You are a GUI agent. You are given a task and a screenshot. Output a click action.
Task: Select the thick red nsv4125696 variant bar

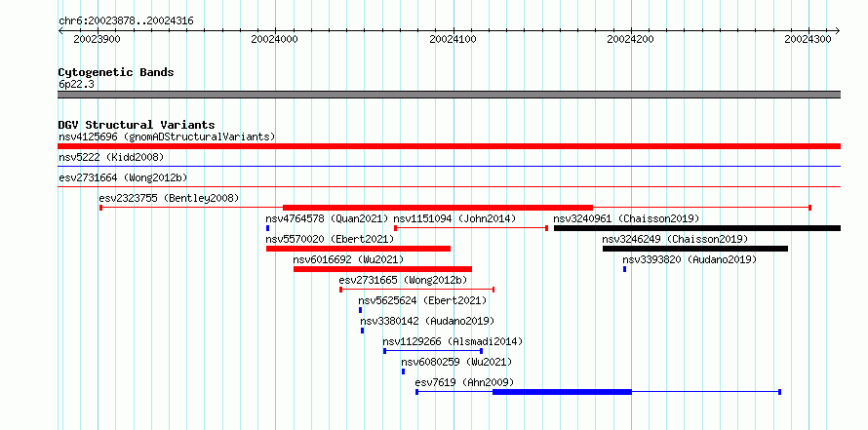[449, 146]
